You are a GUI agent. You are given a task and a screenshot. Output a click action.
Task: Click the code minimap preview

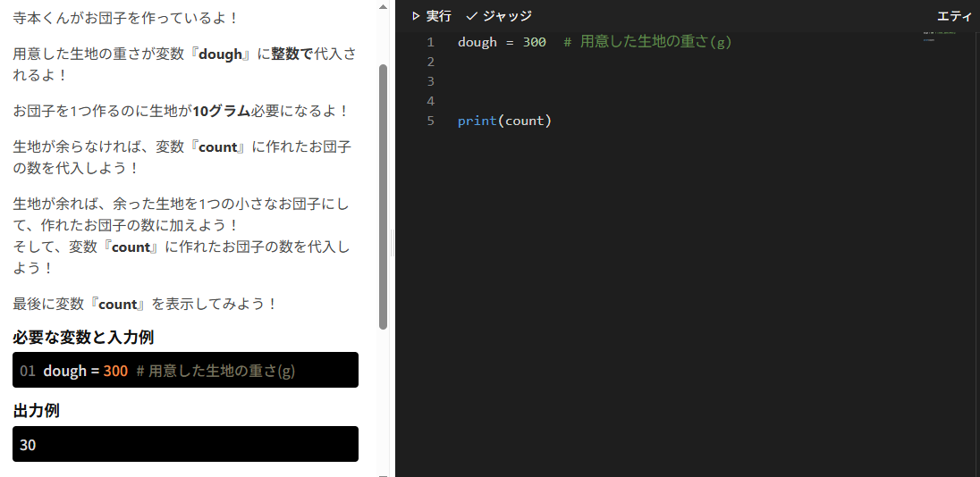[x=939, y=36]
